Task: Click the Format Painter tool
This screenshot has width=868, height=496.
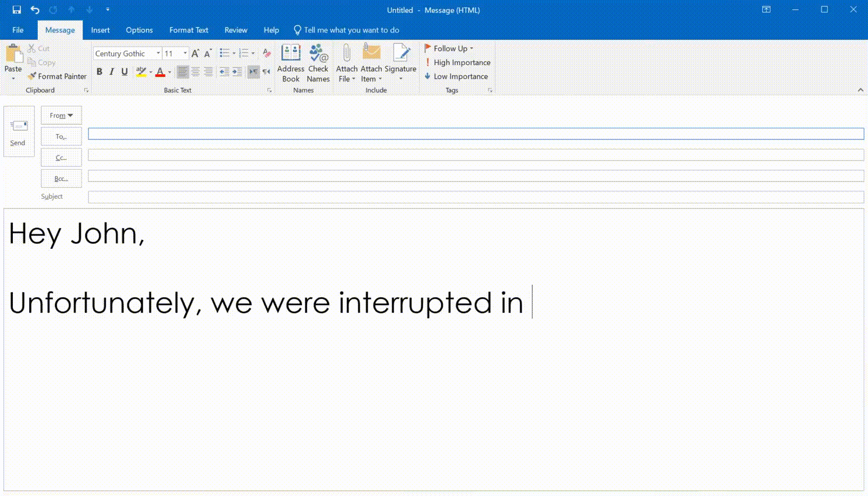Action: tap(57, 76)
